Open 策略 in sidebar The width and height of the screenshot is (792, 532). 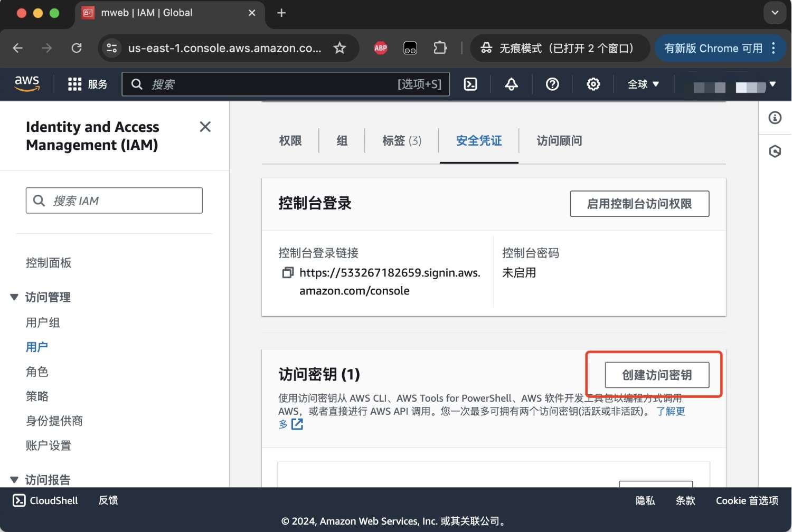tap(37, 396)
